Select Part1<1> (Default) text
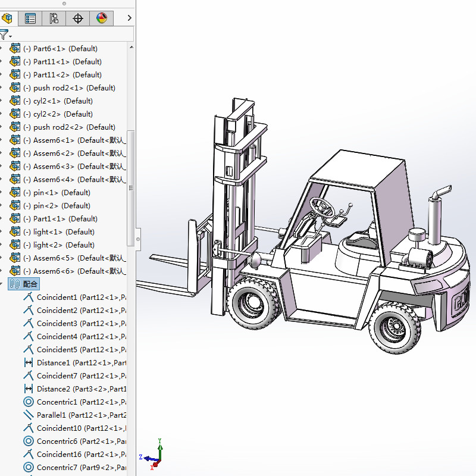This screenshot has width=476, height=476. (61, 218)
